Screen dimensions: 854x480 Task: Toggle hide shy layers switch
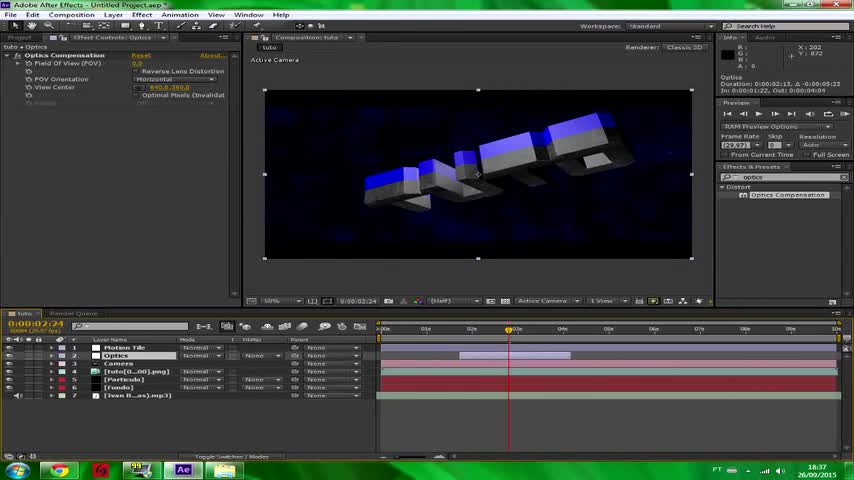point(267,326)
